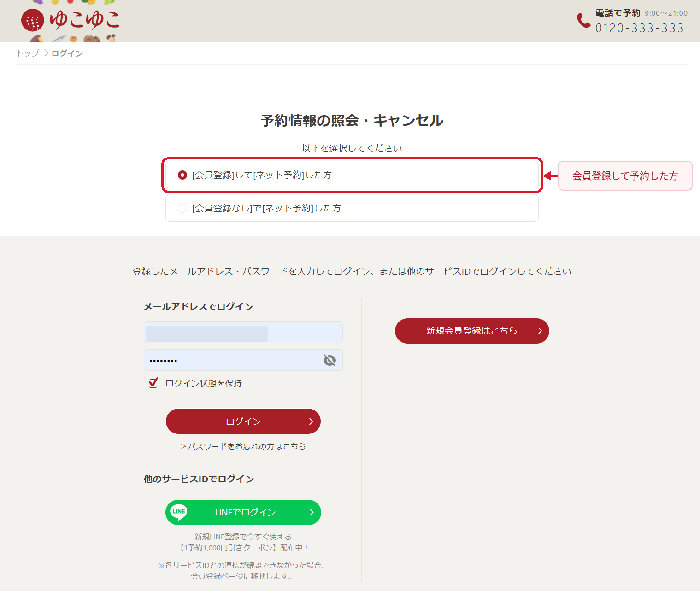The height and width of the screenshot is (591, 700).
Task: Click the password input field
Action: (243, 360)
